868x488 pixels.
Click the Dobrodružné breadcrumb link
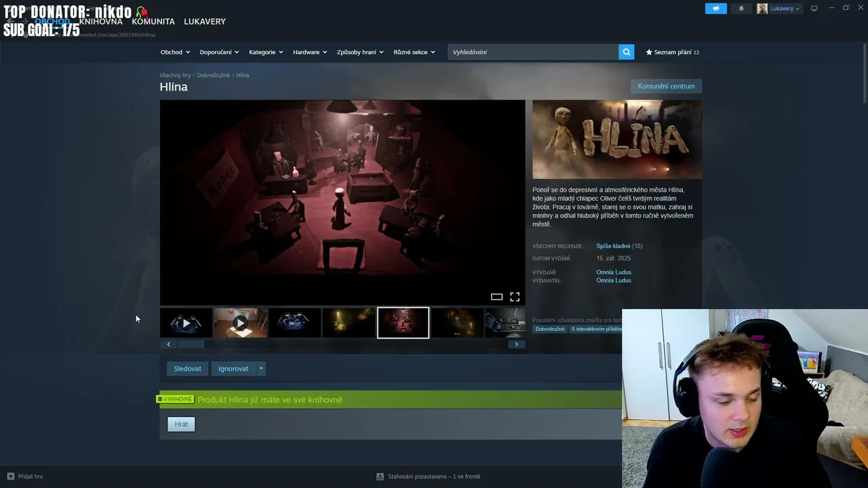213,75
